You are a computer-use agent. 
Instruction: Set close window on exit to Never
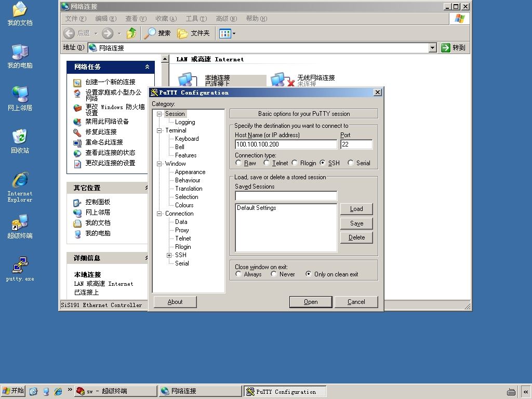[274, 274]
